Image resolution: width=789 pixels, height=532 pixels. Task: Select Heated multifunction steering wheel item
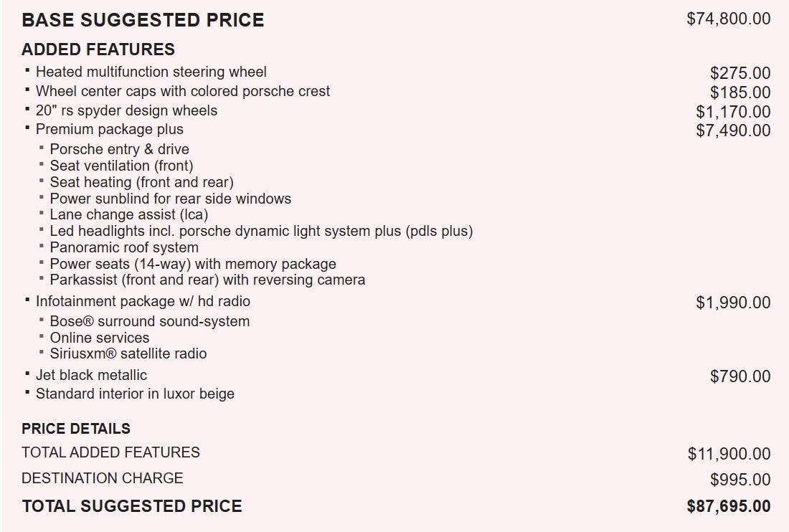pos(151,72)
